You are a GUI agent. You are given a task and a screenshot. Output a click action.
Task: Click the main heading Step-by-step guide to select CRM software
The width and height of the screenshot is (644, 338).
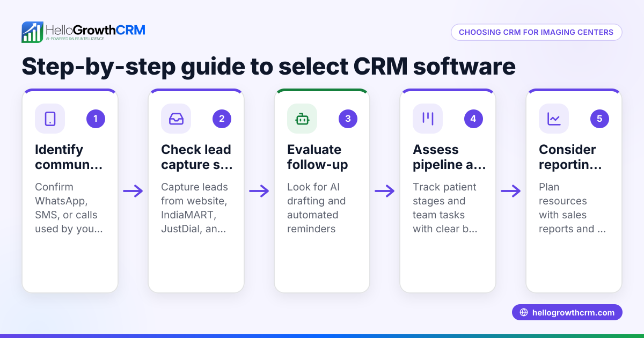point(268,67)
